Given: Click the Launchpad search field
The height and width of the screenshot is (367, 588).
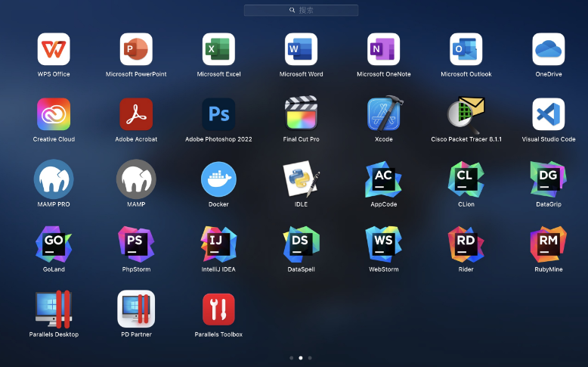Looking at the screenshot, I should [301, 10].
